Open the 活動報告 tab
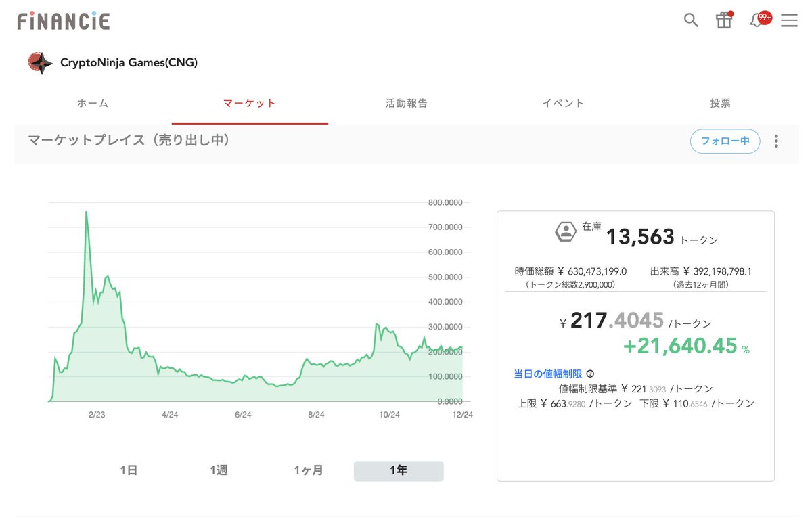The image size is (812, 517). tap(406, 104)
